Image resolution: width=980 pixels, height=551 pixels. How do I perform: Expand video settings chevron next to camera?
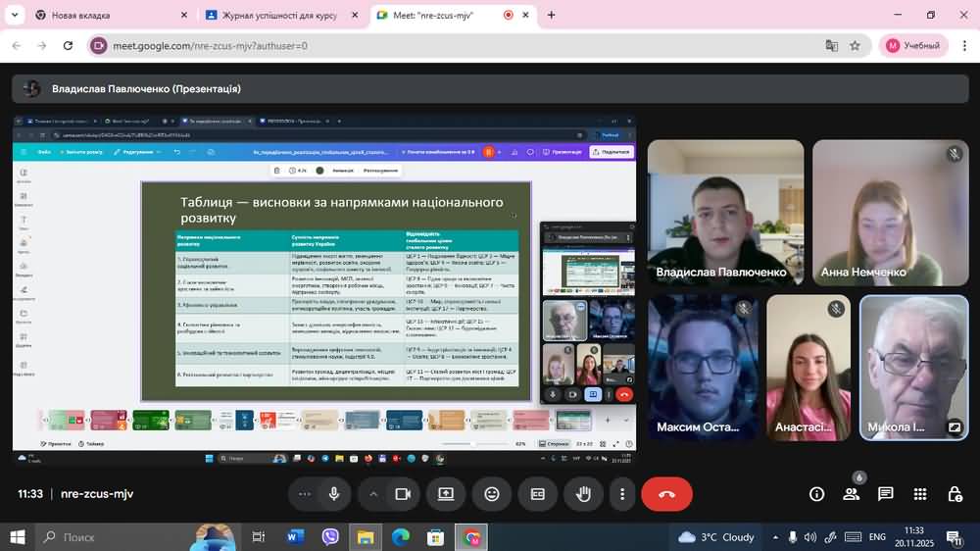click(373, 494)
